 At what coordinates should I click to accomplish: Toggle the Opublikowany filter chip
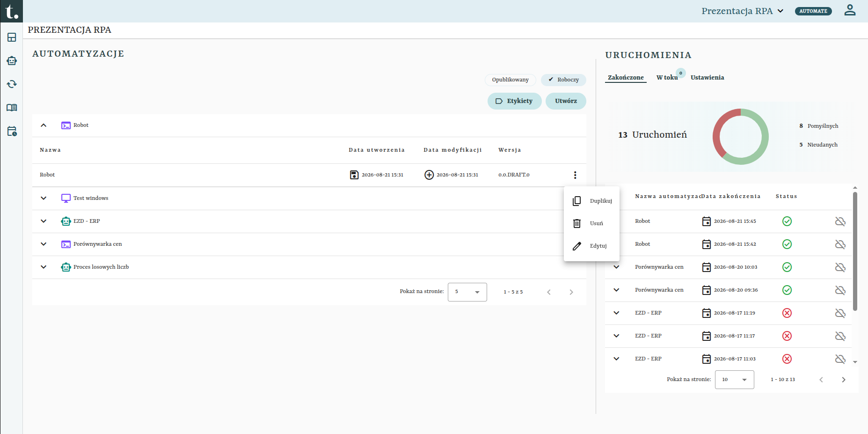click(510, 80)
